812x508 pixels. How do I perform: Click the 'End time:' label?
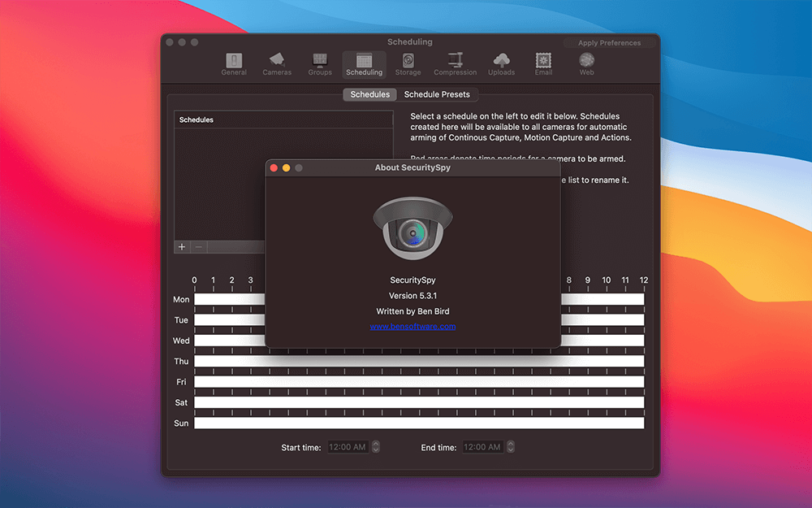(x=438, y=447)
